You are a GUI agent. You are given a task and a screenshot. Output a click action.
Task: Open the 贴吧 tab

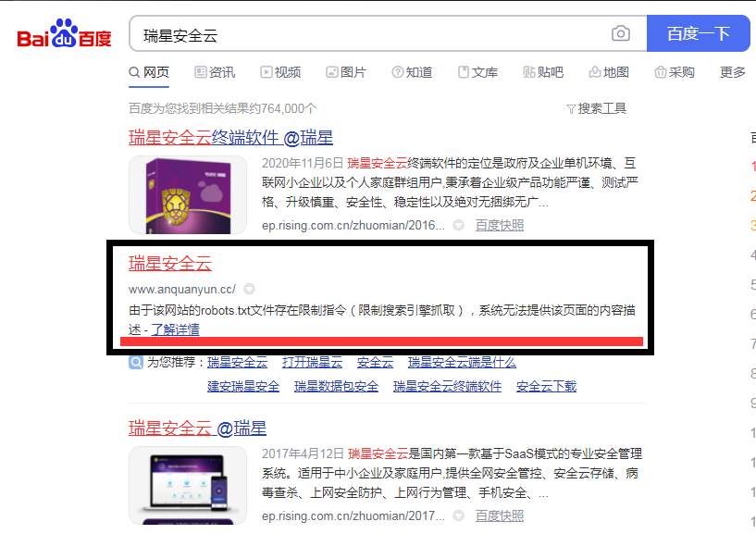[543, 72]
